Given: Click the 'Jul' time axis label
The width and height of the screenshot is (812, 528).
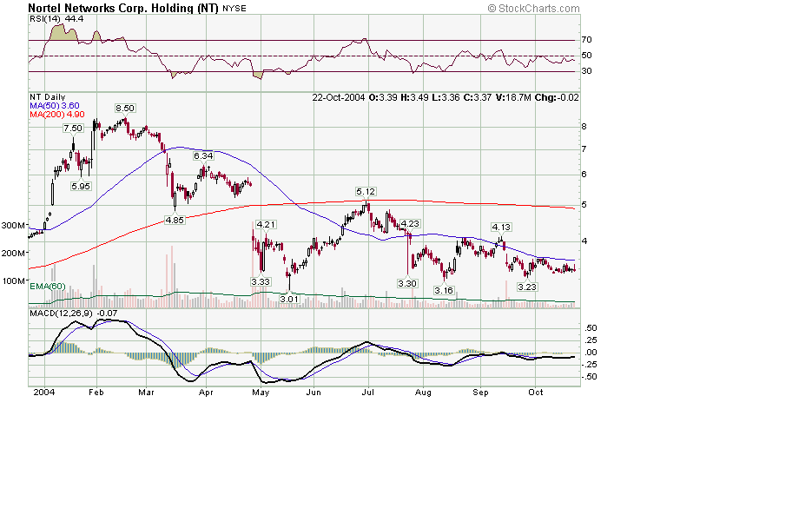Looking at the screenshot, I should (368, 393).
